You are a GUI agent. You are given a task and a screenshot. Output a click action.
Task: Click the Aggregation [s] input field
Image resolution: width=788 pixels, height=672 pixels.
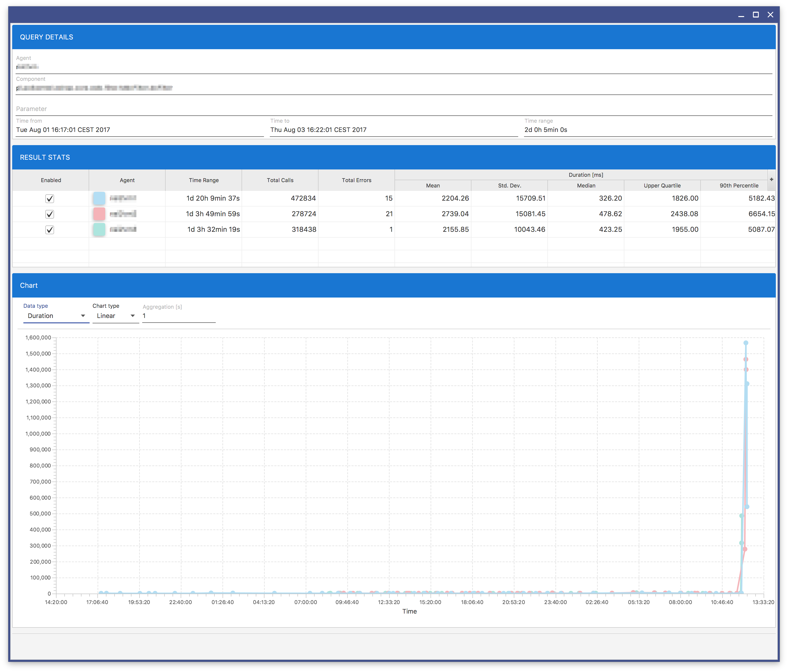coord(179,316)
